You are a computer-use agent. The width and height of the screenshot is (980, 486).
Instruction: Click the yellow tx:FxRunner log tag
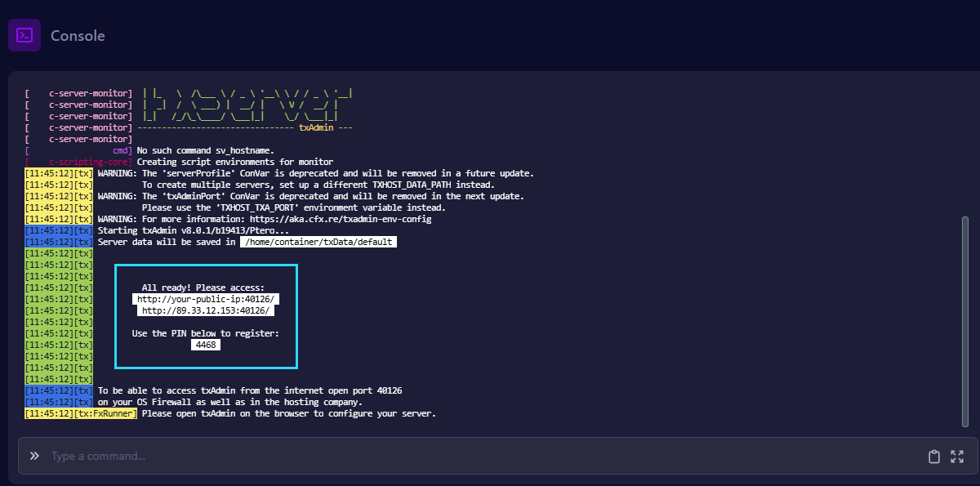81,414
